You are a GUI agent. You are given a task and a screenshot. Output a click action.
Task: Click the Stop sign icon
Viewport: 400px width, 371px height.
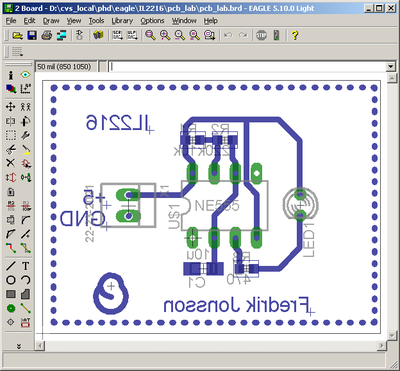tap(262, 35)
